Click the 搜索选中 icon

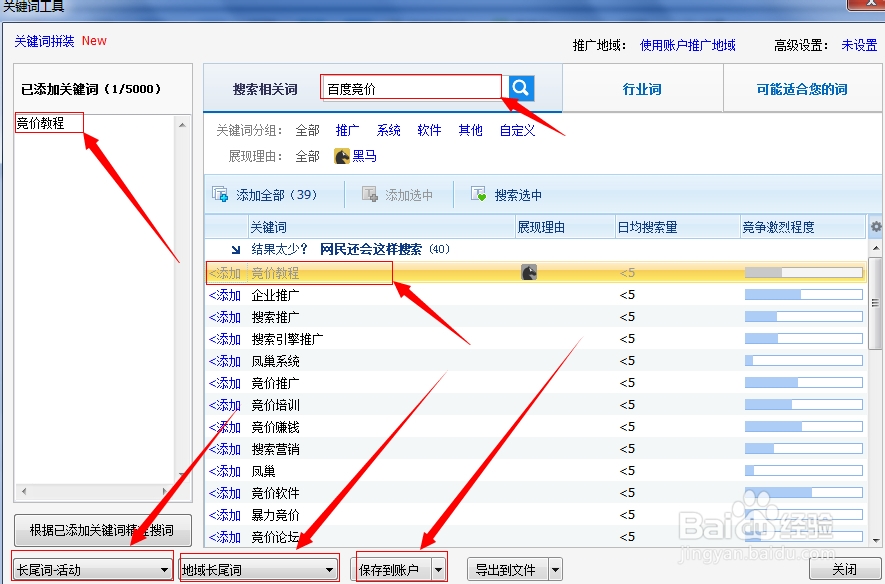click(478, 195)
